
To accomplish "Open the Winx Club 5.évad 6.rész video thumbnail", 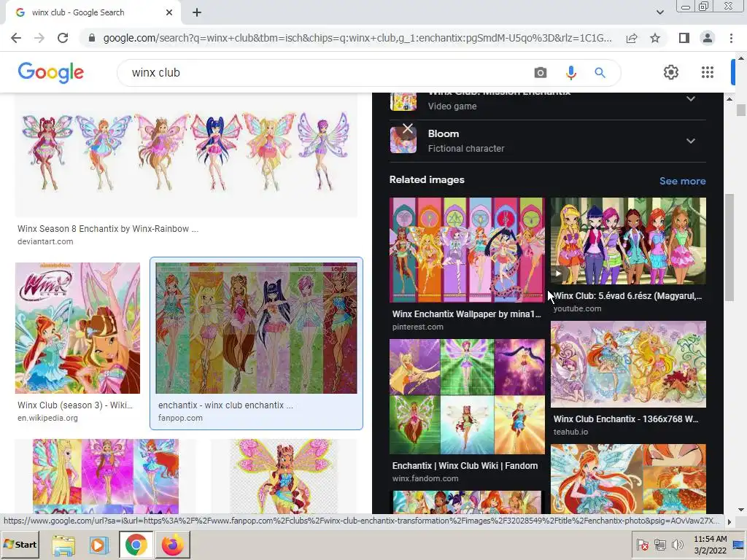I will (x=628, y=241).
